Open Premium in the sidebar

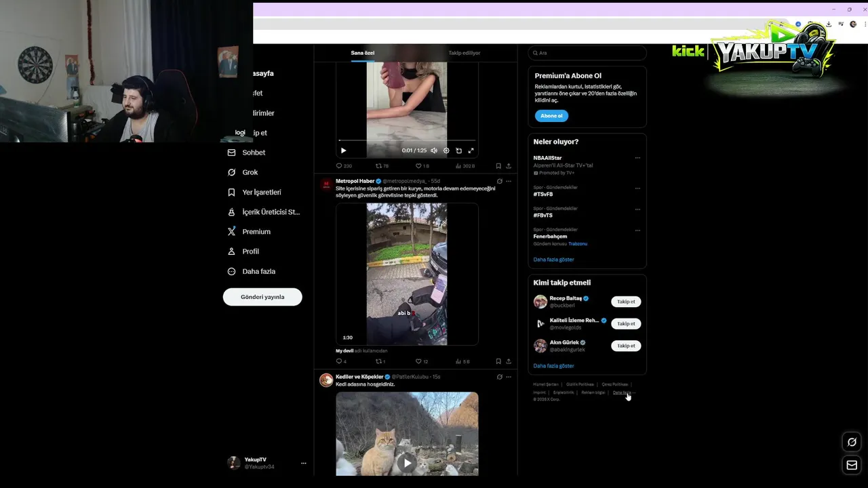pos(249,232)
